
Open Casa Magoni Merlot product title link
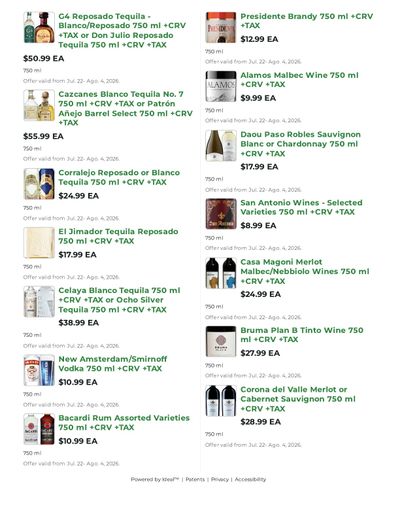click(305, 271)
